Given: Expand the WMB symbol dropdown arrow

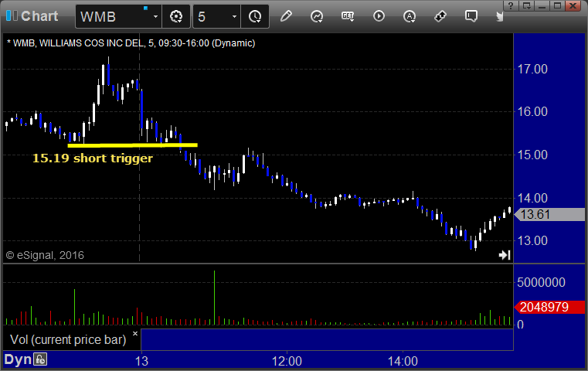Looking at the screenshot, I should 155,16.
